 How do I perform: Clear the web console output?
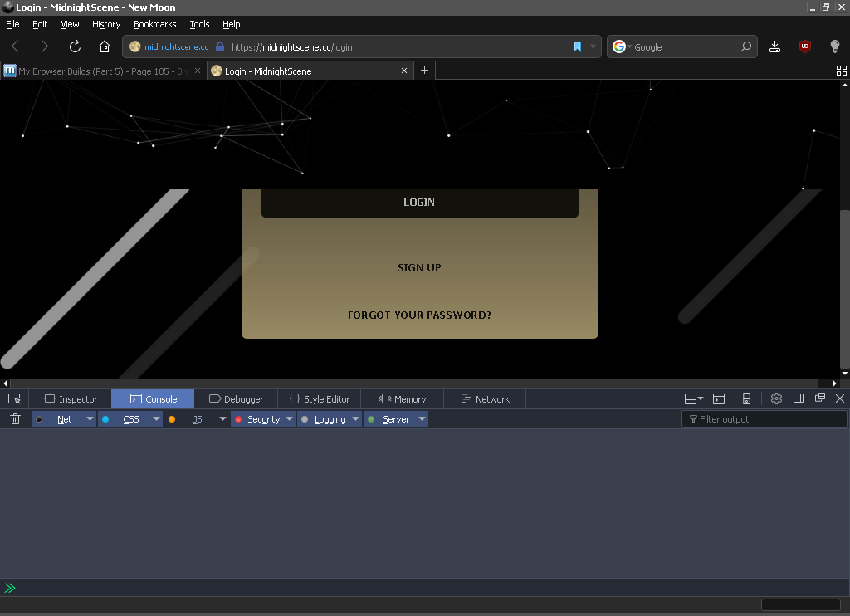[15, 418]
